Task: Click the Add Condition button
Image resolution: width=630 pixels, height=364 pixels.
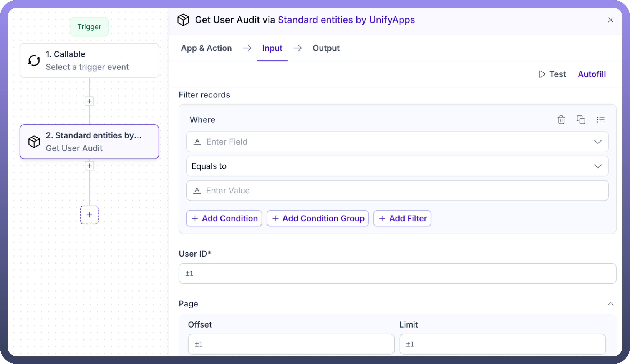Action: pos(224,218)
